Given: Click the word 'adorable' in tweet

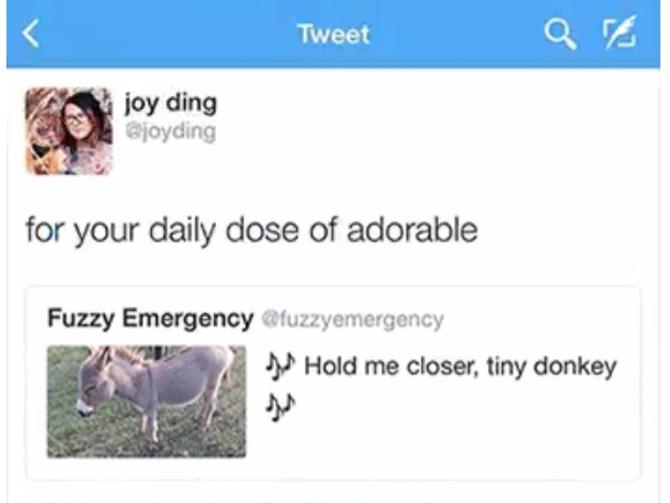Looking at the screenshot, I should tap(412, 230).
